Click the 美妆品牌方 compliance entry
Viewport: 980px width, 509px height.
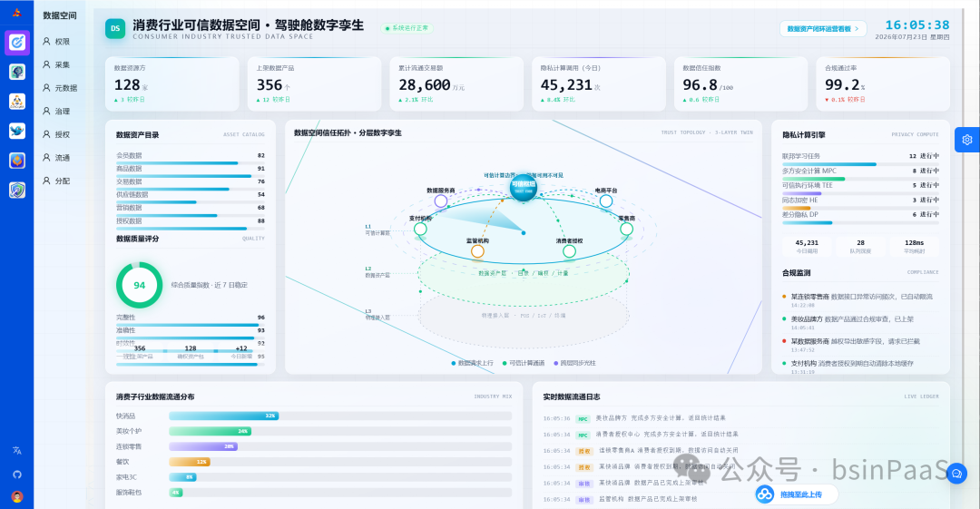[x=860, y=323]
